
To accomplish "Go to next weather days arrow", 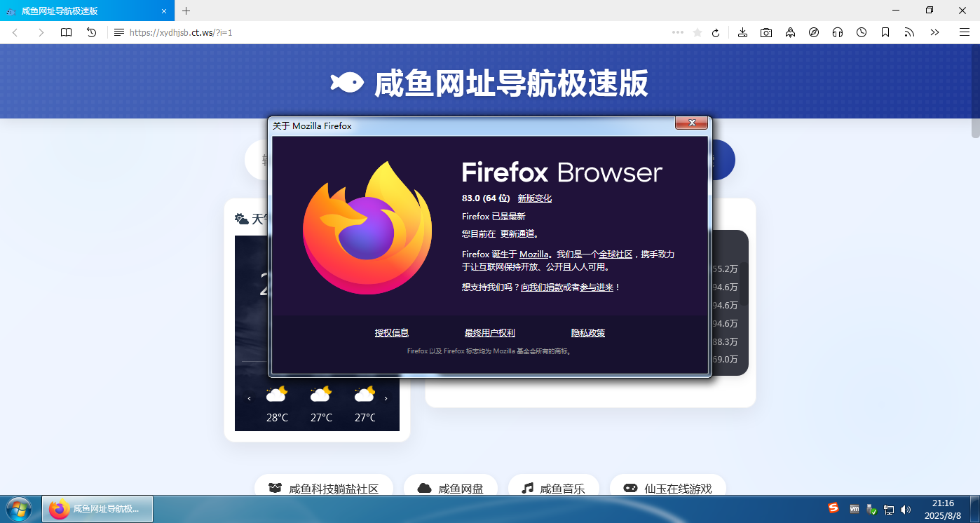I will click(x=386, y=399).
